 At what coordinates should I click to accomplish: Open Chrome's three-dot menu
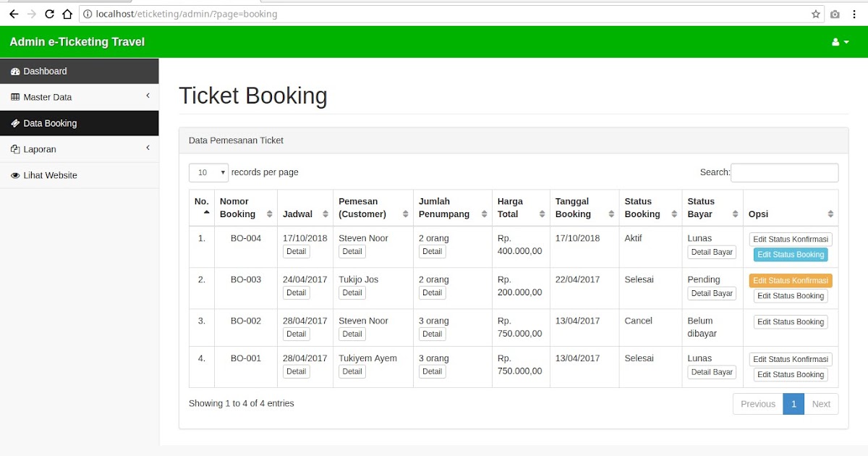[856, 13]
